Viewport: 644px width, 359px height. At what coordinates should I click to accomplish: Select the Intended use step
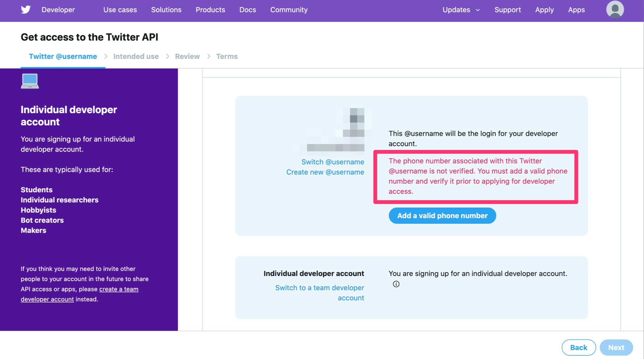coord(136,57)
